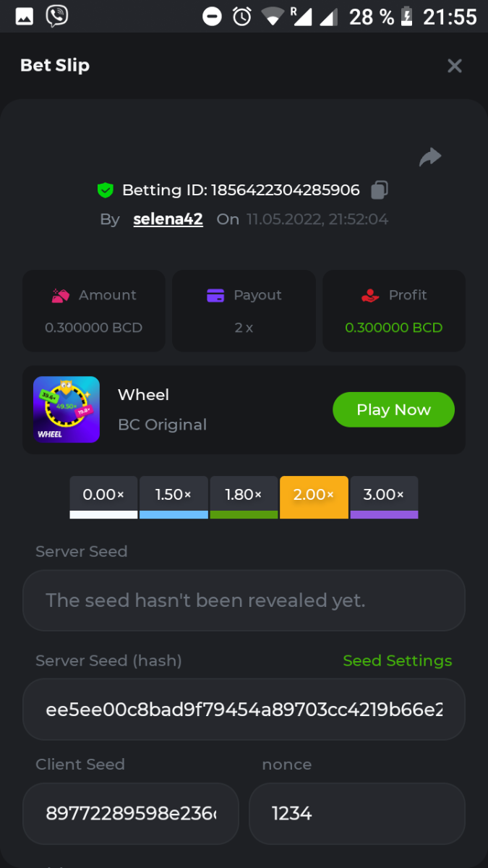
Task: Click the Server Seed (hash) field
Action: [244, 709]
